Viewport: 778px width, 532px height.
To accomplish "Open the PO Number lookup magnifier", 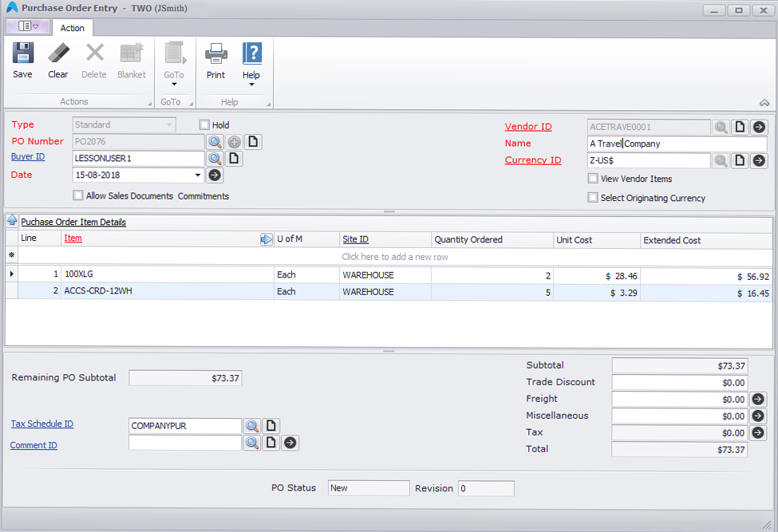I will click(x=215, y=142).
